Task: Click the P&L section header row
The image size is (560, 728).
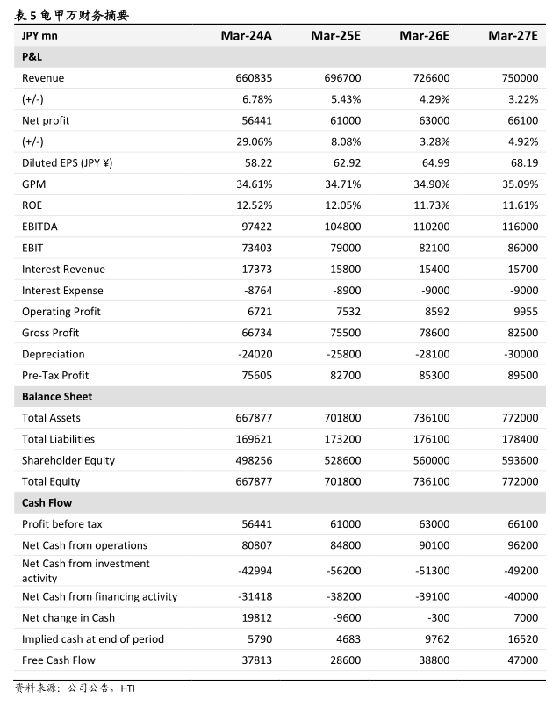Action: pos(280,57)
